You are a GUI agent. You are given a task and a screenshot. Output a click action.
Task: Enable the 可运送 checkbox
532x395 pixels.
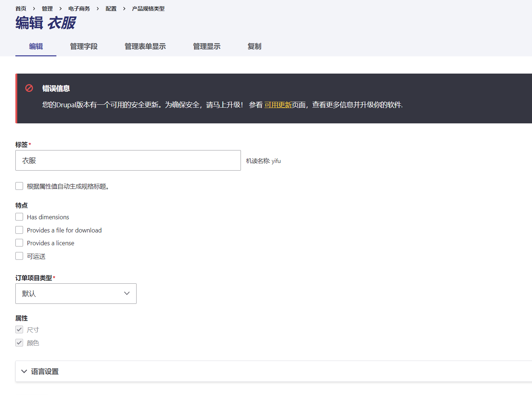pyautogui.click(x=19, y=256)
